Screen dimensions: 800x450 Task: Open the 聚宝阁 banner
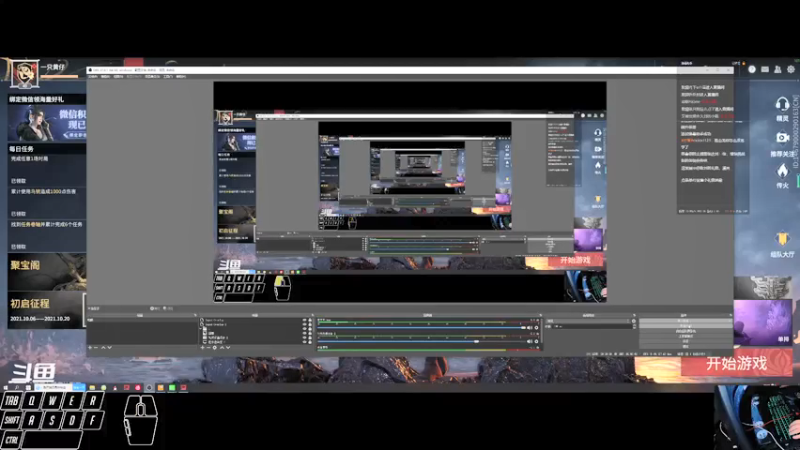pos(46,272)
